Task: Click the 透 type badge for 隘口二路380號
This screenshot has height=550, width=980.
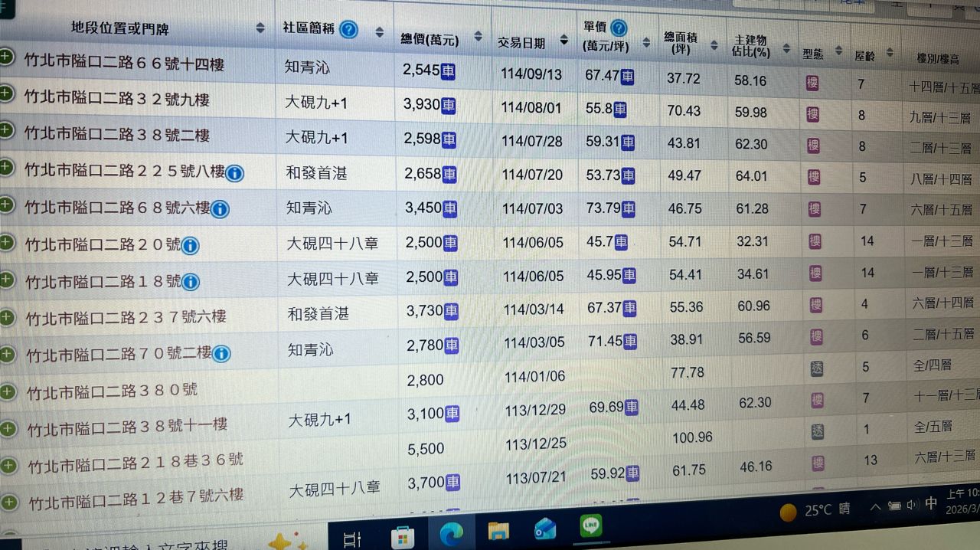Action: click(818, 368)
